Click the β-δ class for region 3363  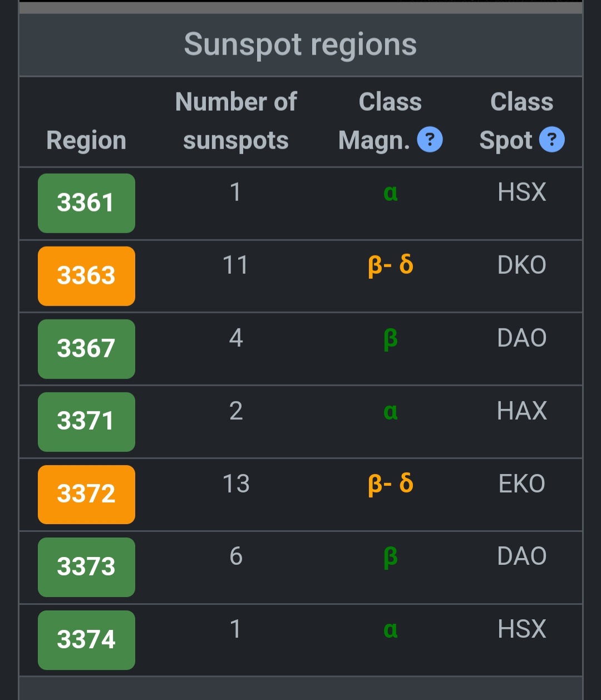point(391,265)
